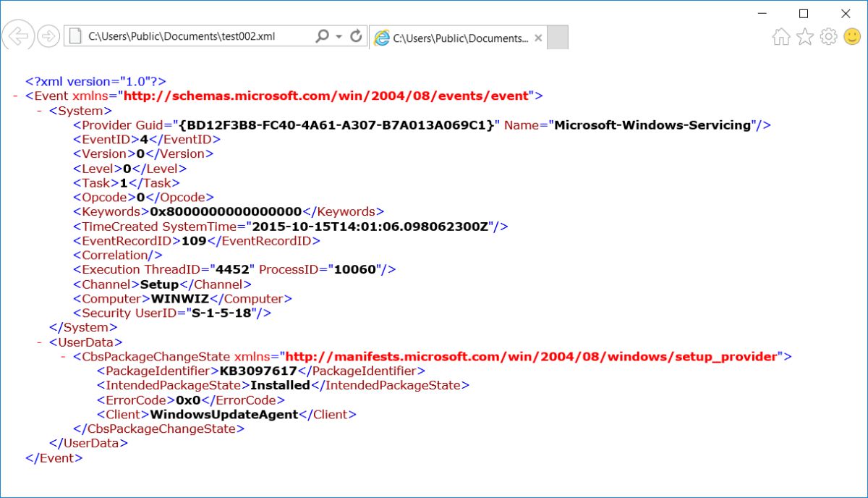The image size is (868, 498).
Task: Click the ErrorCode value 0x0
Action: pyautogui.click(x=188, y=400)
